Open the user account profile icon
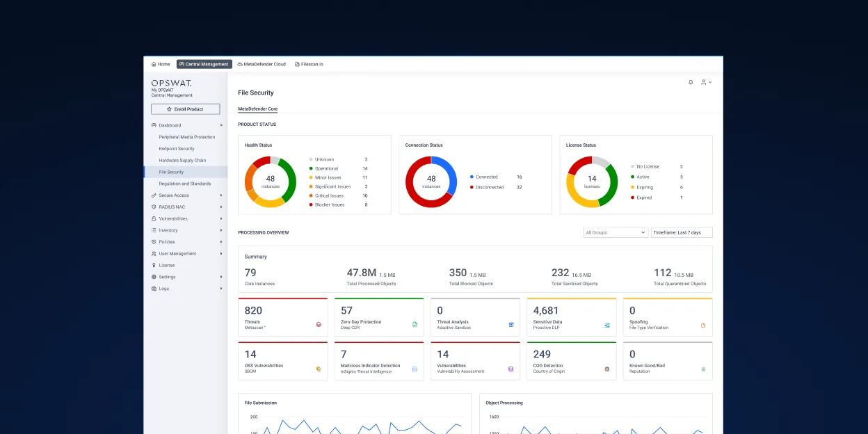This screenshot has width=868, height=434. (x=705, y=82)
